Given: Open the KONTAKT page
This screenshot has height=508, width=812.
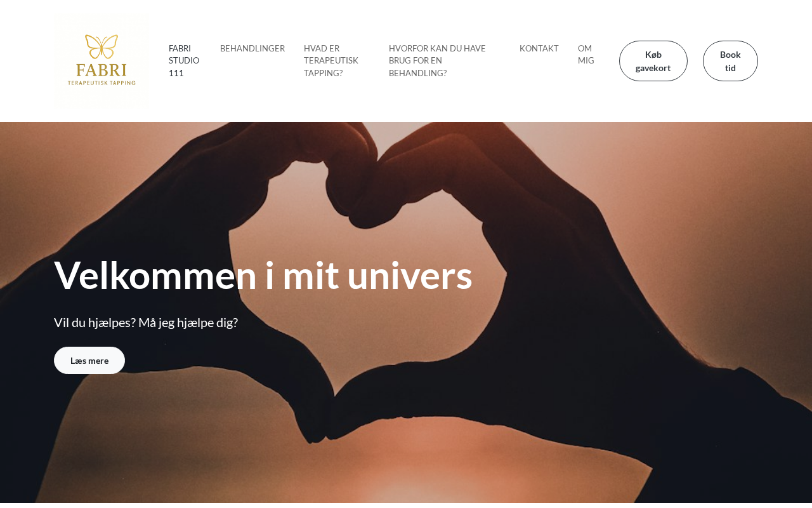Looking at the screenshot, I should coord(539,48).
